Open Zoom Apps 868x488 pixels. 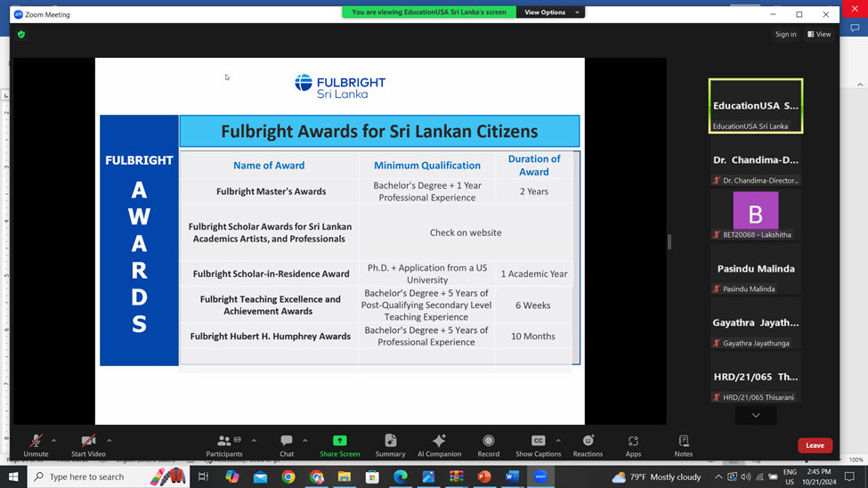[633, 445]
